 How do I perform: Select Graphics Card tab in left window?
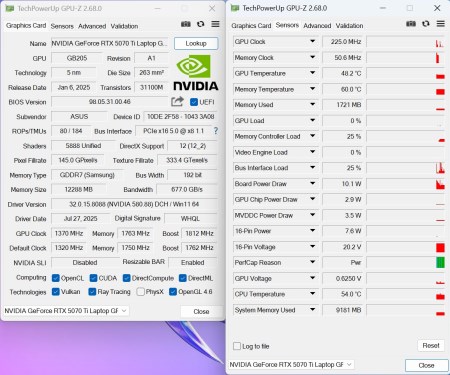click(26, 26)
